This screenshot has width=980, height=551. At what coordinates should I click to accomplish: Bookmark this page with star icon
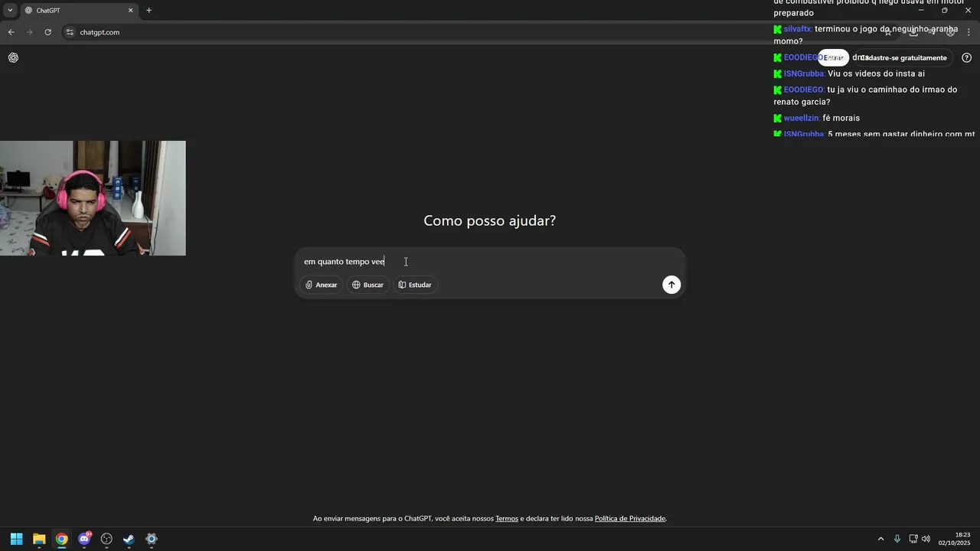click(x=888, y=32)
